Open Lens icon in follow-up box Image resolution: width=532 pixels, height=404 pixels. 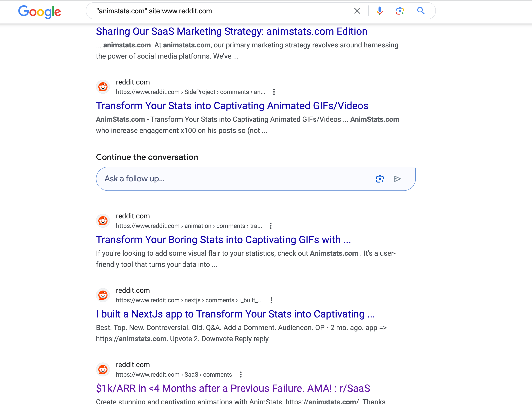[380, 179]
